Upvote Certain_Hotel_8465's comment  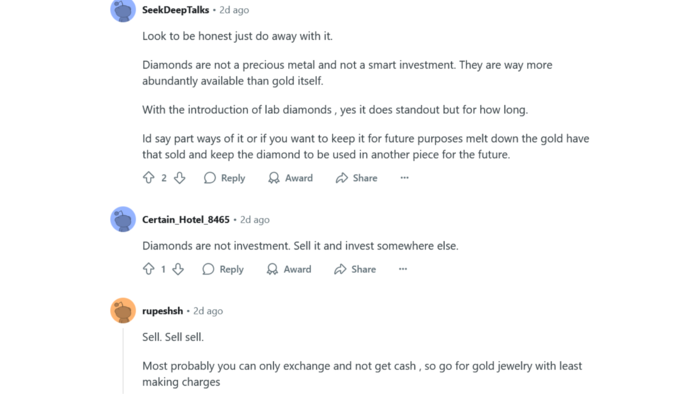coord(149,269)
